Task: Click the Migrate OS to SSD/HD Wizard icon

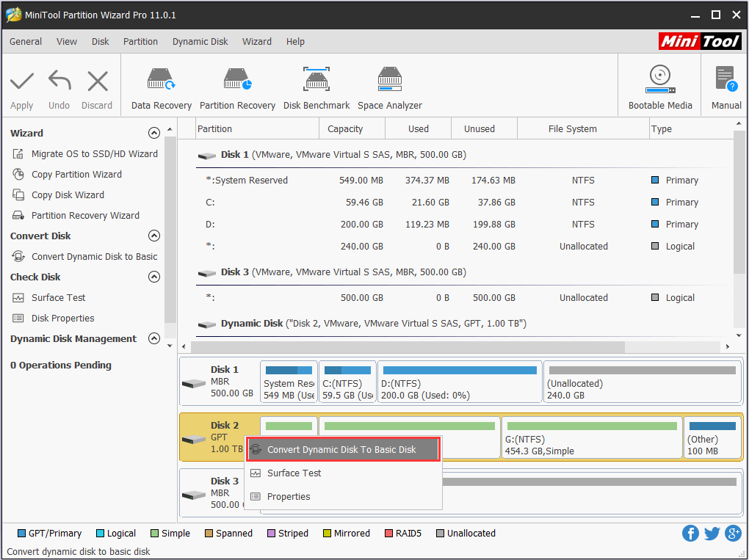Action: (18, 153)
